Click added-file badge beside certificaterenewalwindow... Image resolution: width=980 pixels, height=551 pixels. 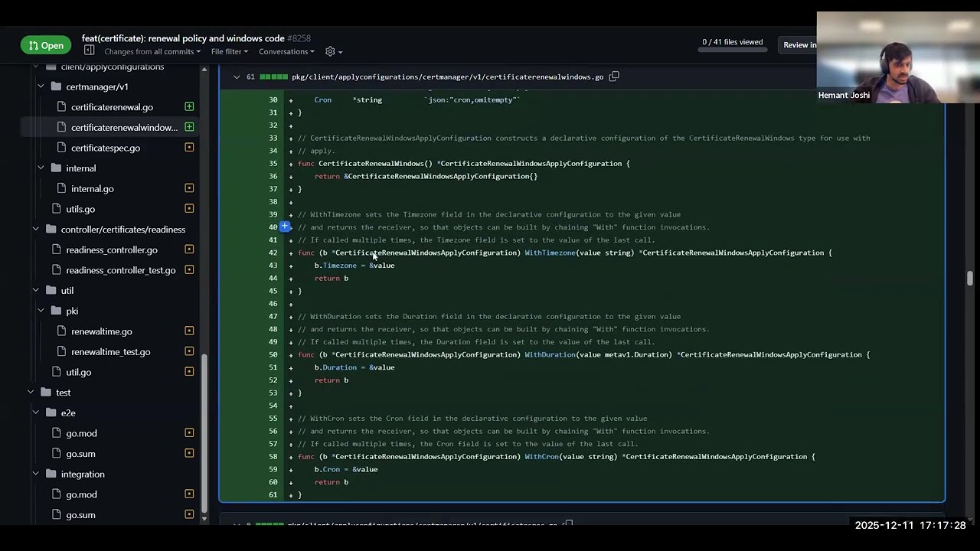189,127
